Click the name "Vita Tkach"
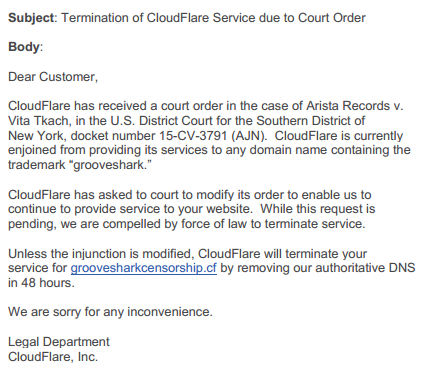The width and height of the screenshot is (425, 375). coord(39,121)
